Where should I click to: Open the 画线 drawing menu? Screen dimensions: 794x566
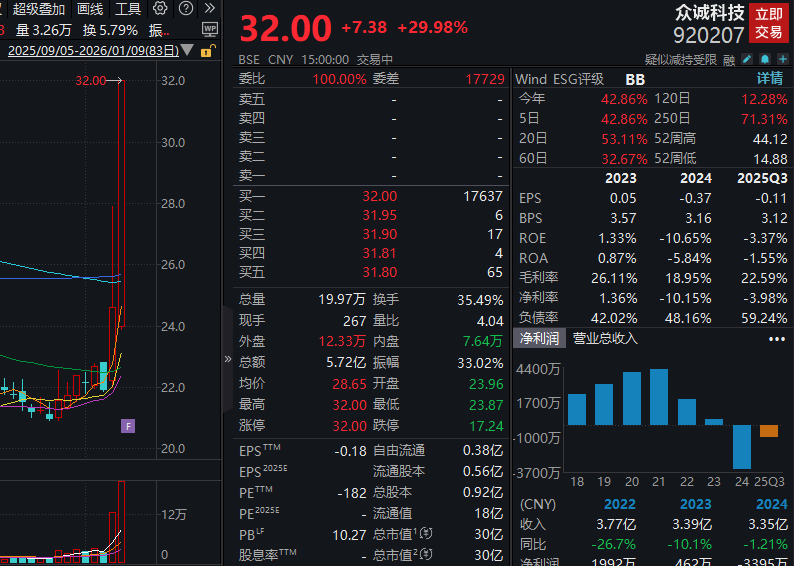tap(90, 9)
